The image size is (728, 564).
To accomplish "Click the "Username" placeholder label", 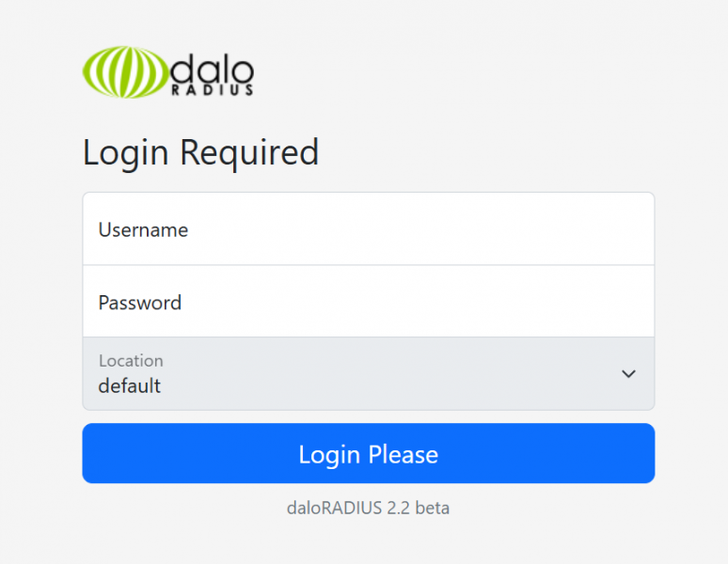I will pos(143,230).
